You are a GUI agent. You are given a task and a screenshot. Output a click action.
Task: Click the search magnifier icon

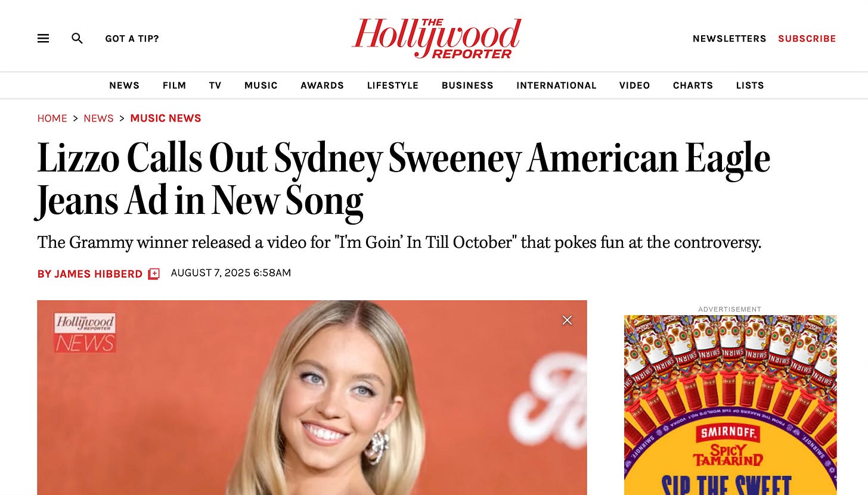pyautogui.click(x=77, y=38)
